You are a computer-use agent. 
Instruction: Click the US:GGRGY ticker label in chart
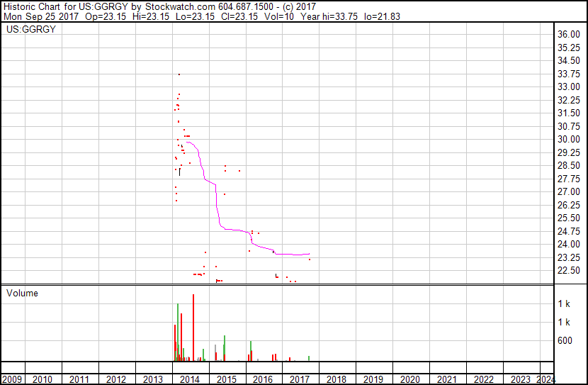31,29
